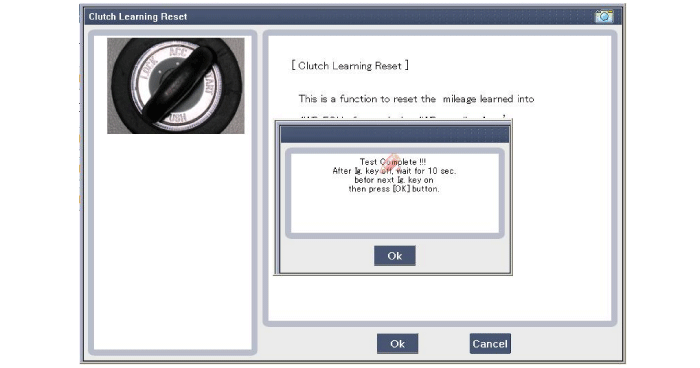Confirm the Test Complete popup with Ok

pos(395,256)
